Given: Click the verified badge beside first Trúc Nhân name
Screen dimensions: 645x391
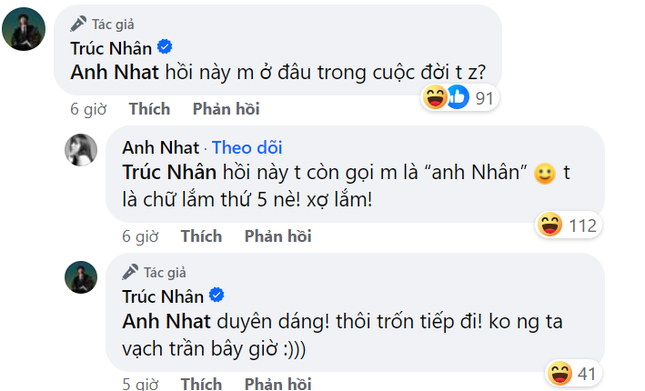Looking at the screenshot, I should [x=165, y=47].
